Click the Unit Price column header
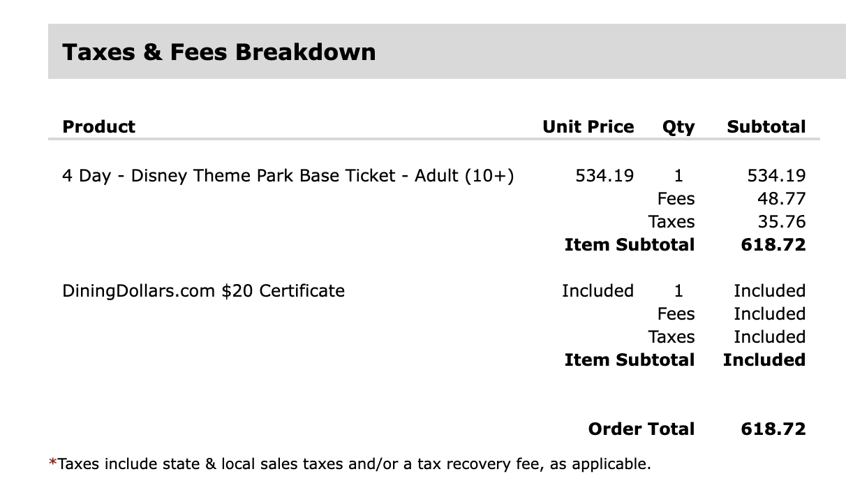The height and width of the screenshot is (504, 846). [588, 126]
